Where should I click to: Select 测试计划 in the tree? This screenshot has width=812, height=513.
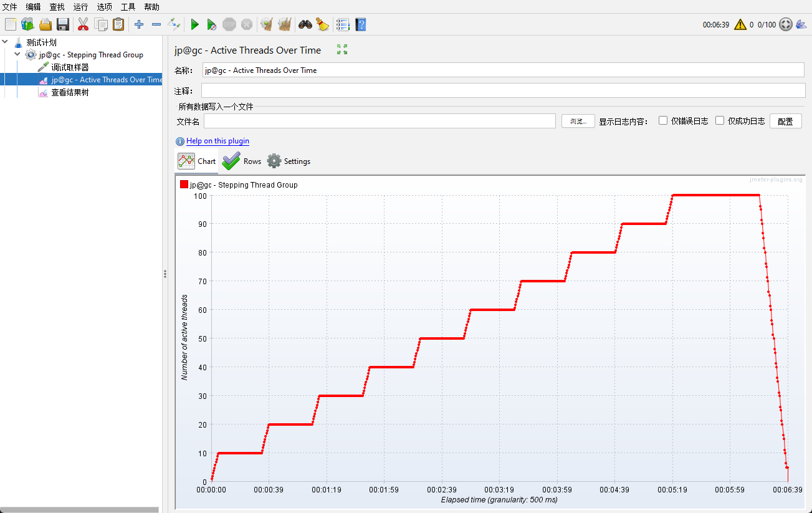(x=42, y=42)
